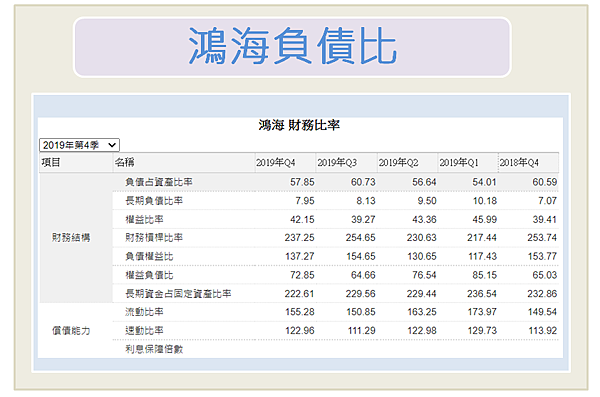Click the value 45.99

coord(484,220)
